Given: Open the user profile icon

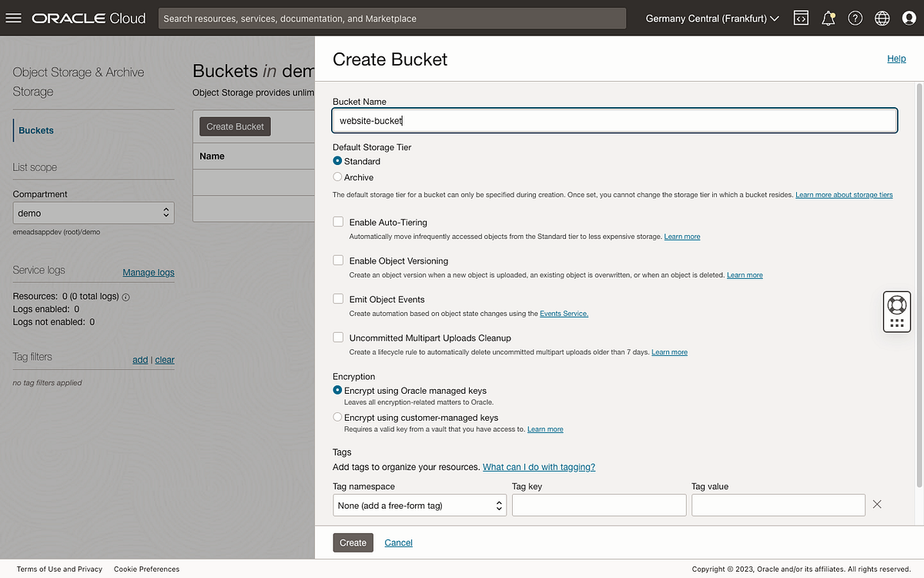Looking at the screenshot, I should pos(909,18).
